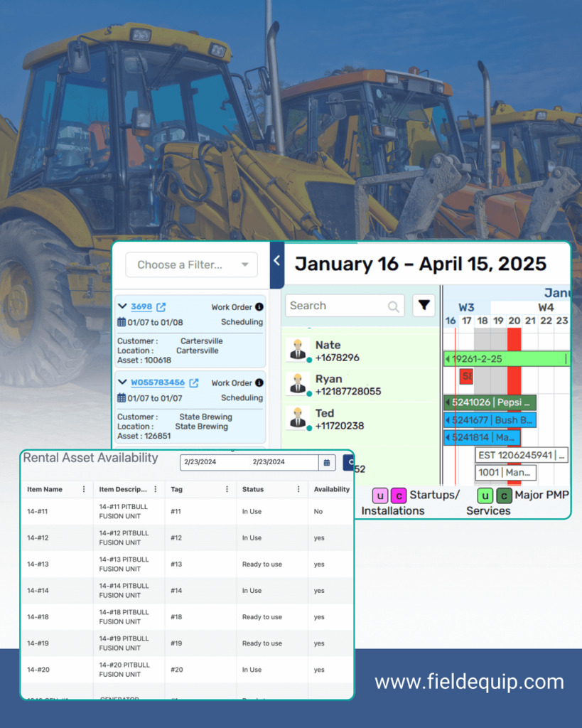The width and height of the screenshot is (582, 728).
Task: Follow the W055783456 work order link
Action: (x=158, y=382)
